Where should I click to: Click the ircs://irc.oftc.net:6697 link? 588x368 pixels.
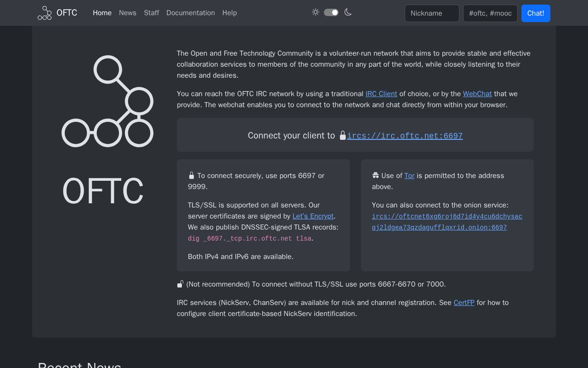pyautogui.click(x=405, y=136)
